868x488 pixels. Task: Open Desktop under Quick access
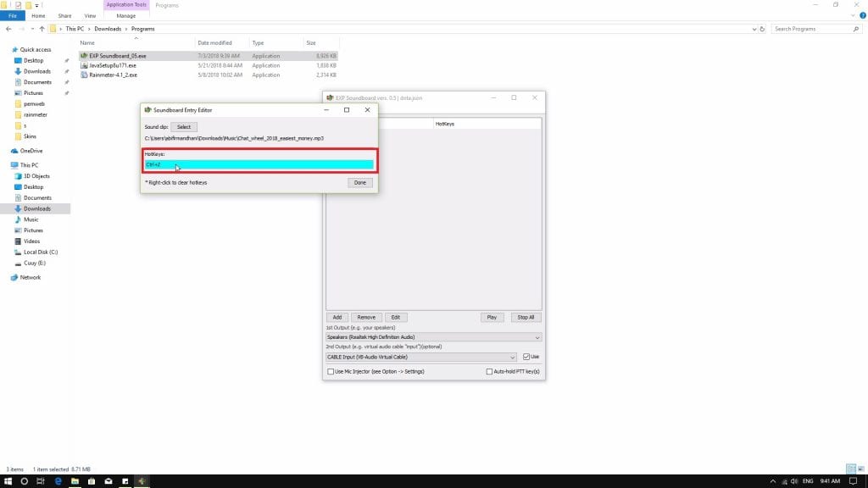click(x=33, y=60)
